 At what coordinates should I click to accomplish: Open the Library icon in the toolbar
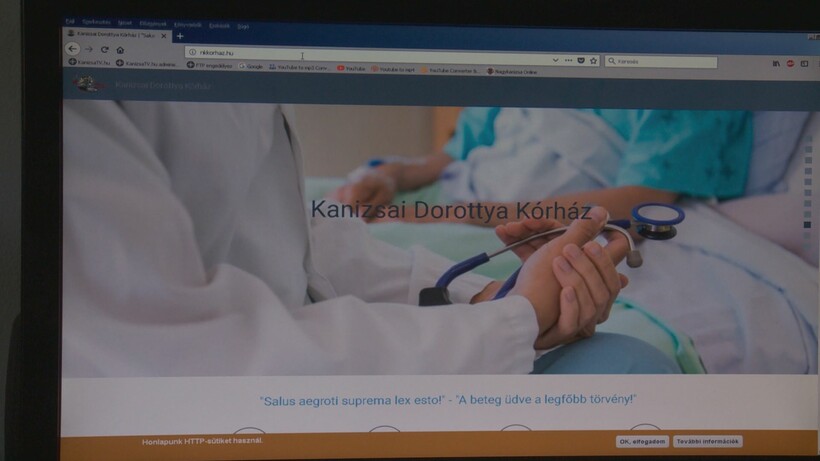pos(776,63)
